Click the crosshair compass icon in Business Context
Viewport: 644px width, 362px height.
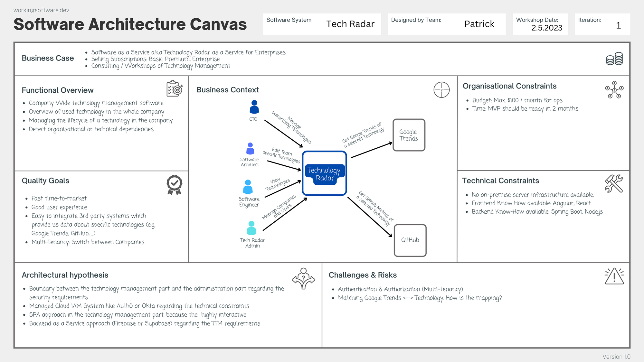(441, 90)
